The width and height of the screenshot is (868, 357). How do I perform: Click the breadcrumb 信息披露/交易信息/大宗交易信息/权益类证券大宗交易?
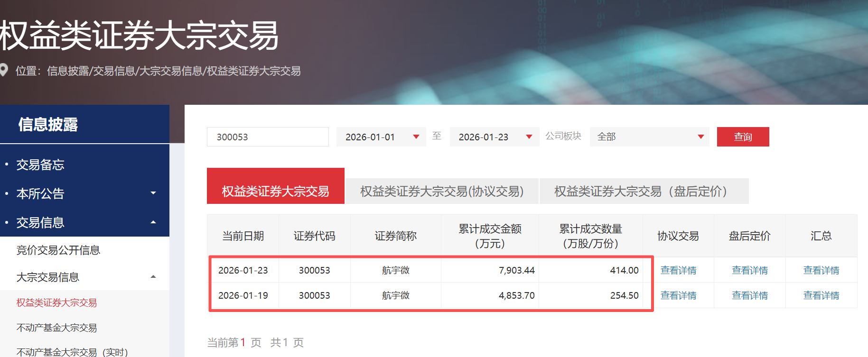point(174,71)
